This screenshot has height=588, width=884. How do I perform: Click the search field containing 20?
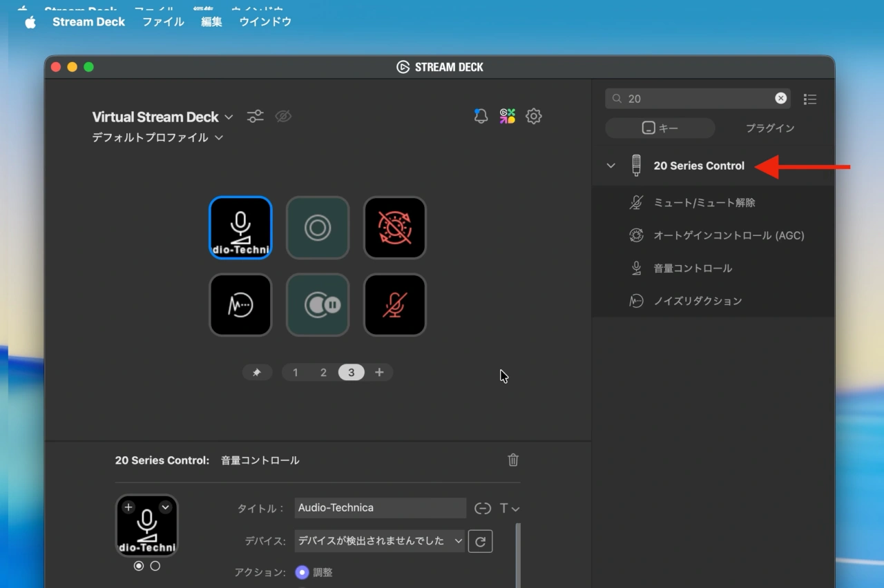pos(698,99)
